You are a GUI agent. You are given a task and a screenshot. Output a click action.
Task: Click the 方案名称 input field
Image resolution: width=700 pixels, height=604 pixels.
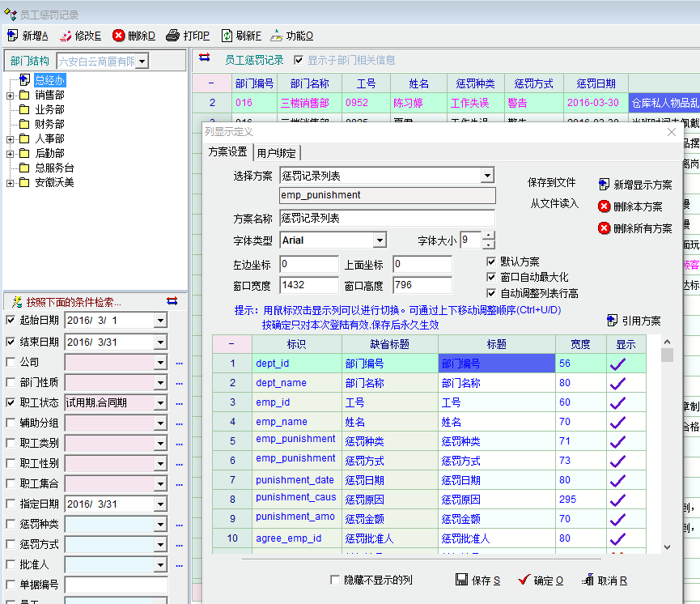click(x=387, y=219)
